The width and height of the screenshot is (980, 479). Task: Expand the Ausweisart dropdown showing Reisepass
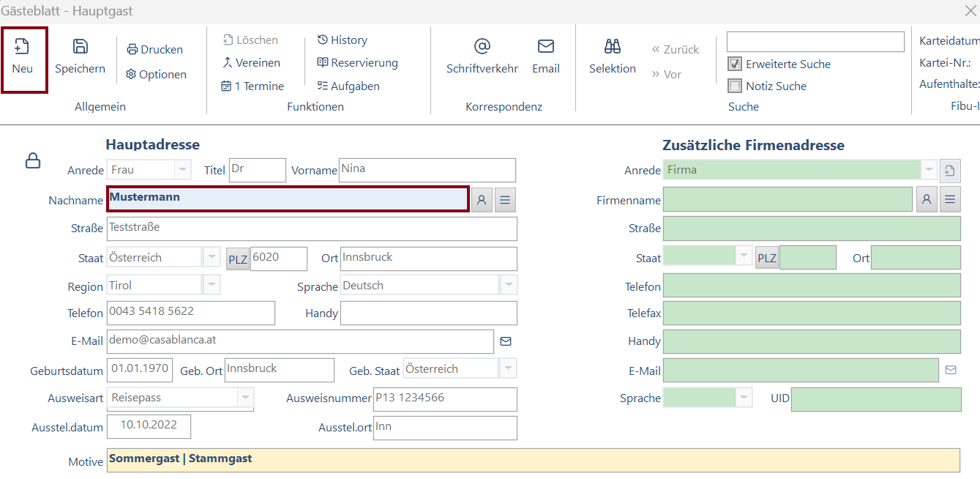tap(244, 398)
